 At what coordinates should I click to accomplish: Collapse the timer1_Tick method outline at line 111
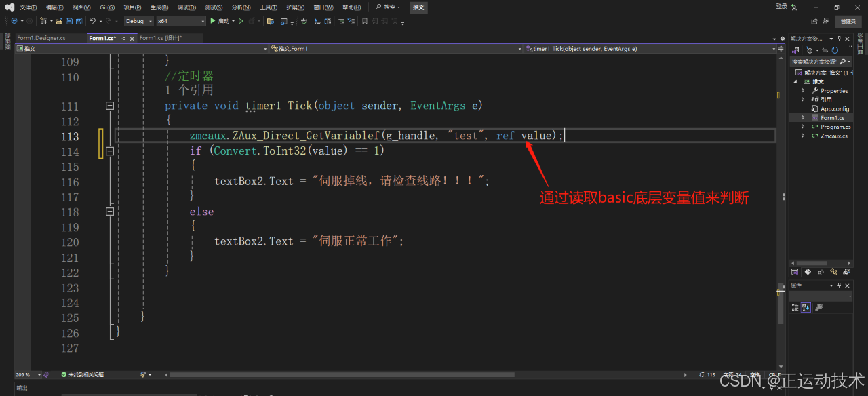[x=110, y=106]
